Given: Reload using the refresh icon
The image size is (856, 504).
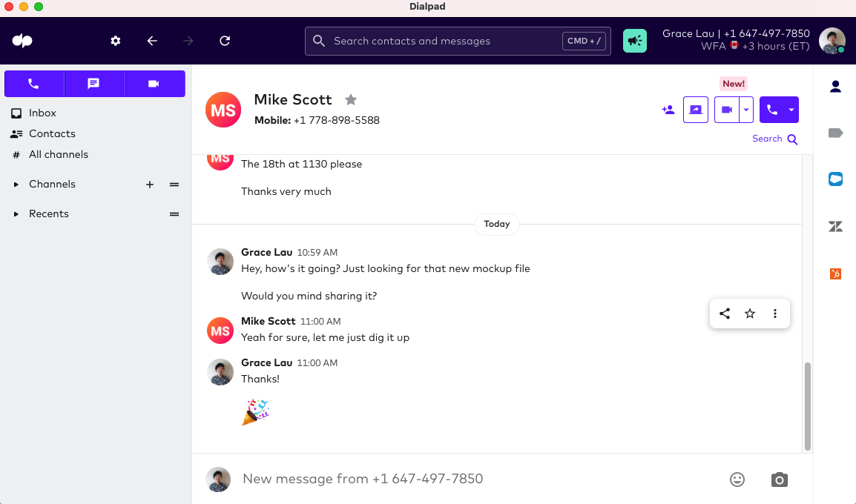Looking at the screenshot, I should click(x=225, y=41).
